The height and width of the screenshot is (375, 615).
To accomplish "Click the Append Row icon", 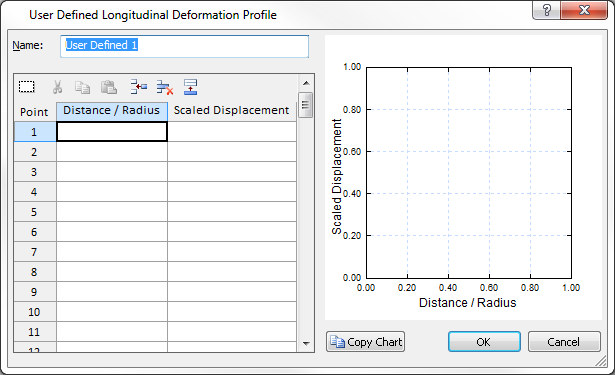I will [191, 87].
